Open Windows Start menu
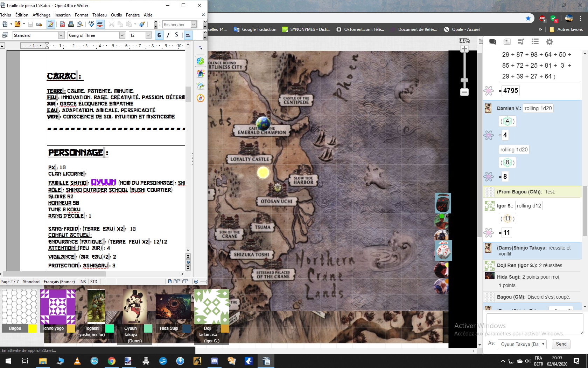 pyautogui.click(x=8, y=361)
